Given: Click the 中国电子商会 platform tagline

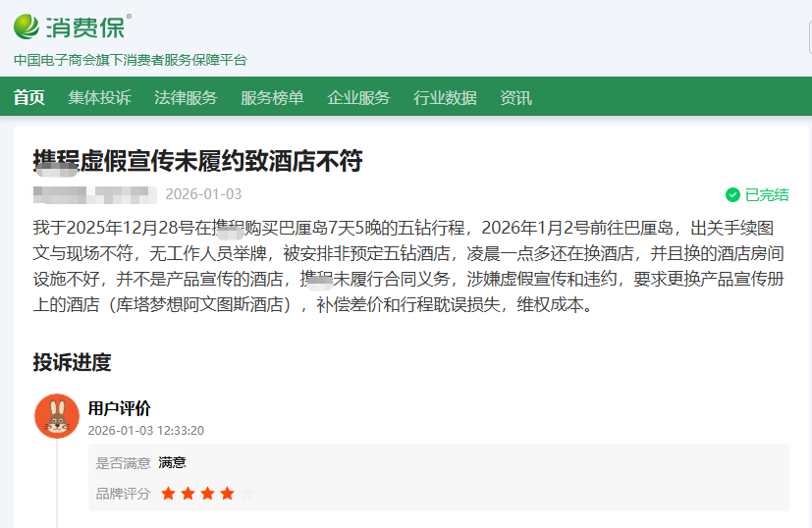Looking at the screenshot, I should tap(130, 60).
